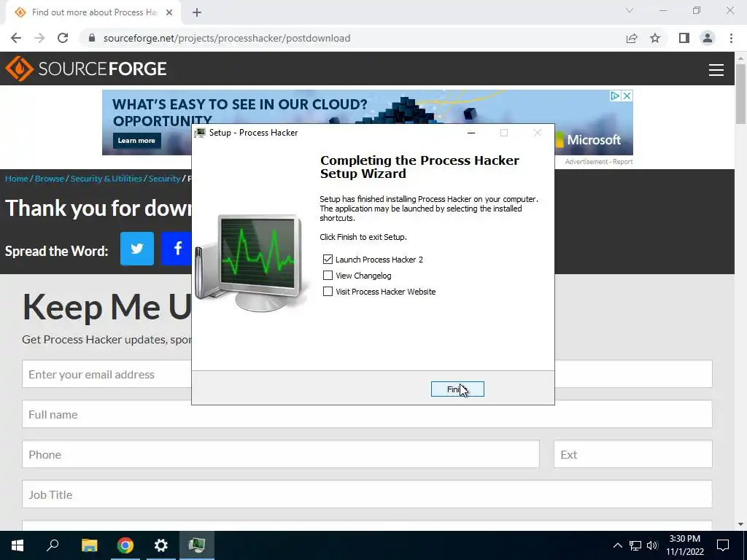Click Advertisement - Report link
The height and width of the screenshot is (560, 747).
(x=599, y=162)
